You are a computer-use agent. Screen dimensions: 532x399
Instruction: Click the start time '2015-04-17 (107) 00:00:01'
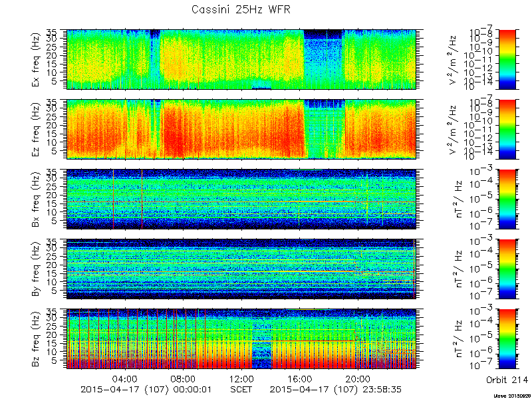(146, 390)
